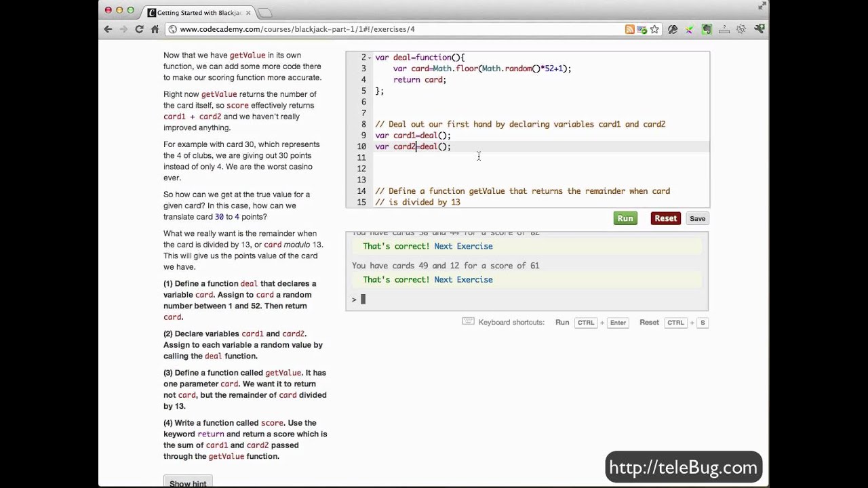This screenshot has width=868, height=488.
Task: Close the Getting Started with Blackjack tab
Action: 248,12
